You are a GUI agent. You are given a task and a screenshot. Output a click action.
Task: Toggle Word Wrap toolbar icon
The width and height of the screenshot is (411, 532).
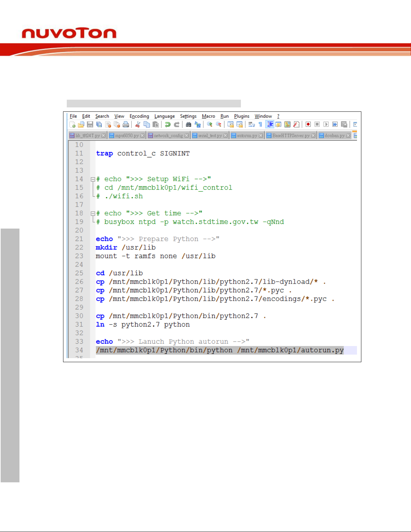coord(252,125)
